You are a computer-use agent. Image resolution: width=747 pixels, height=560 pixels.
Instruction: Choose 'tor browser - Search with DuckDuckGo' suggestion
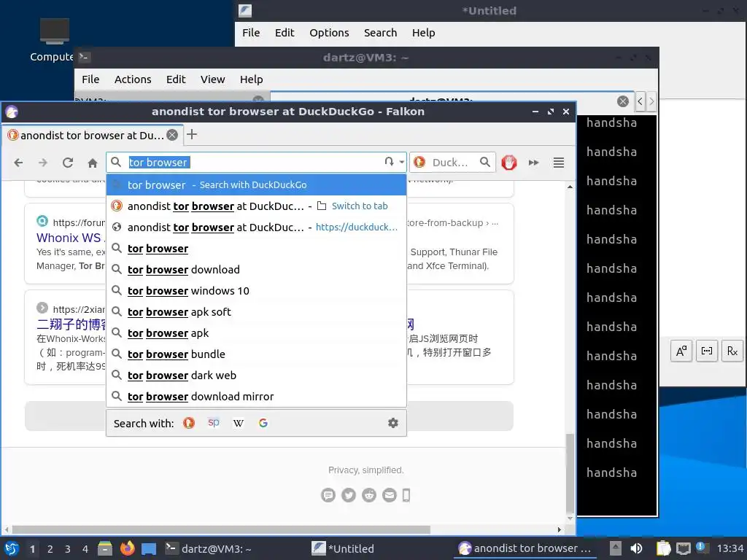tap(256, 184)
